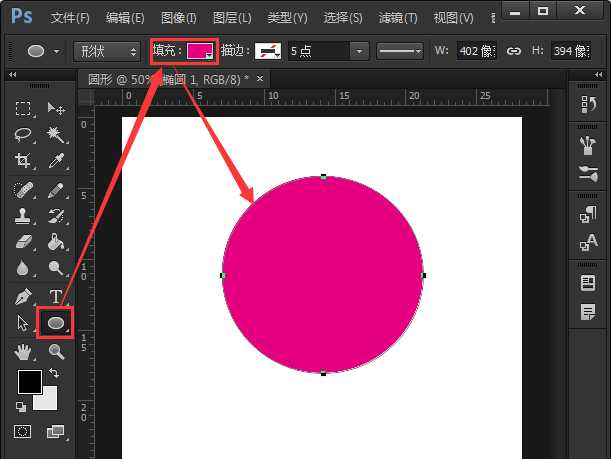Close the 圆形 document tab

pos(260,79)
